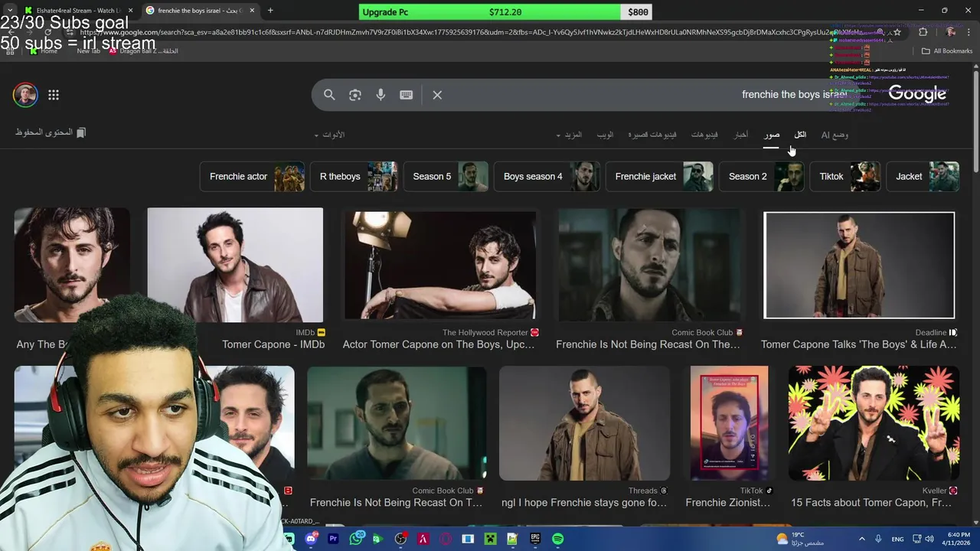
Task: Click '15 Facts about Tomer Capon' caption
Action: pos(871,503)
